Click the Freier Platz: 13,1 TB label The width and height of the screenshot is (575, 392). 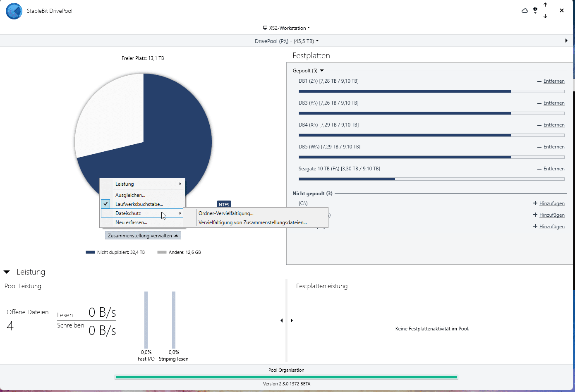click(143, 58)
